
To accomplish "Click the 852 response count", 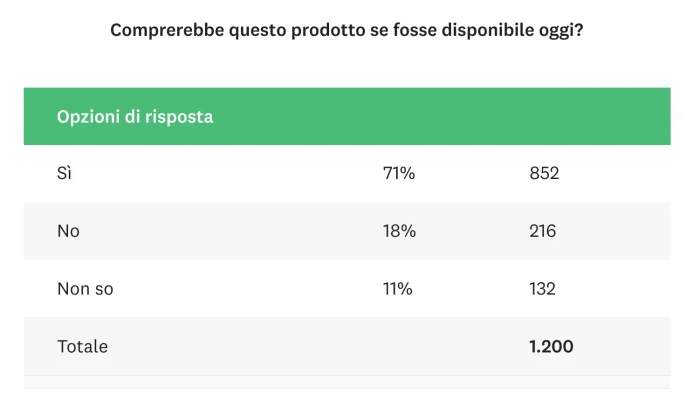I will click(x=544, y=173).
